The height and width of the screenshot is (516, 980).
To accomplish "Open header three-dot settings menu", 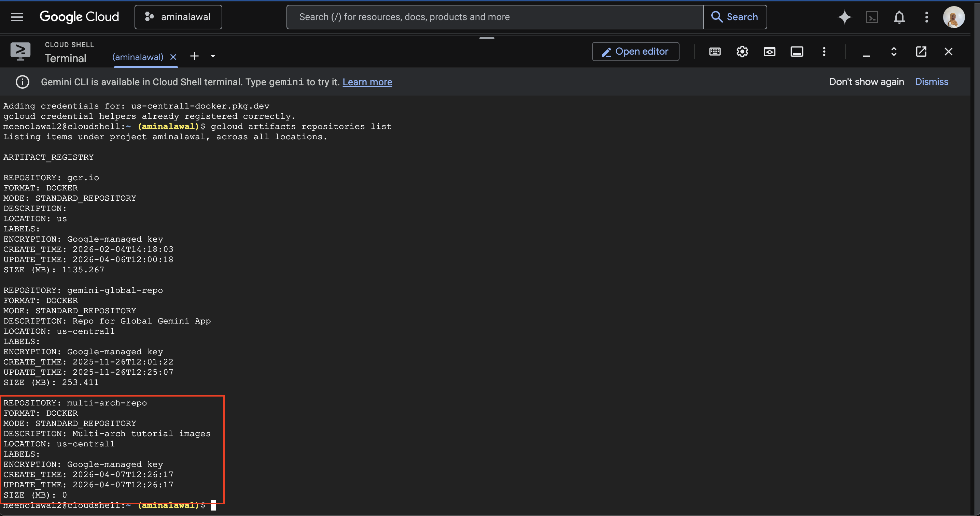I will pos(926,17).
